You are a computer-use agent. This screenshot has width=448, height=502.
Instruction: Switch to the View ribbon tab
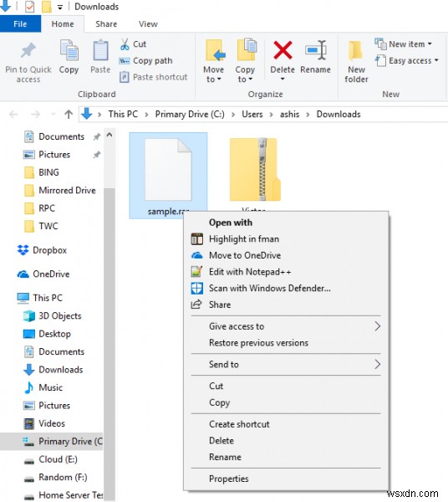(148, 24)
